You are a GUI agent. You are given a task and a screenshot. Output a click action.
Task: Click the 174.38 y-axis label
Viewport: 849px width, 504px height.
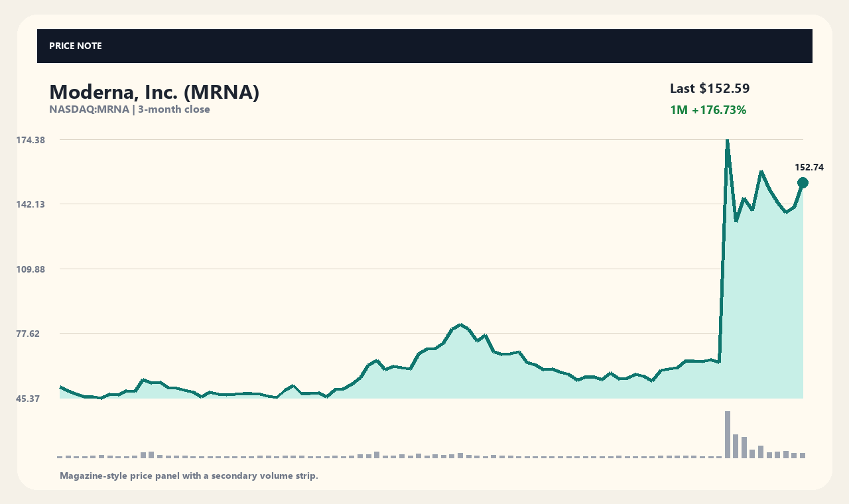[31, 140]
